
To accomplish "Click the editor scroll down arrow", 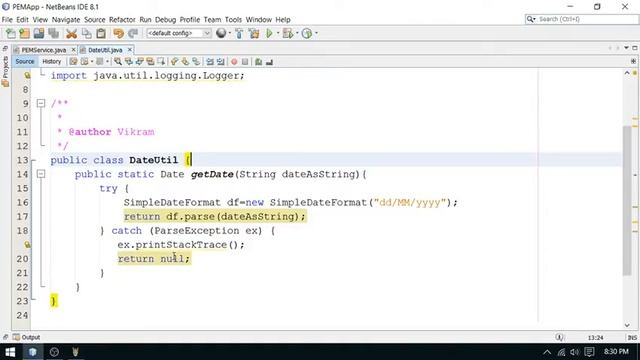I will (x=627, y=325).
